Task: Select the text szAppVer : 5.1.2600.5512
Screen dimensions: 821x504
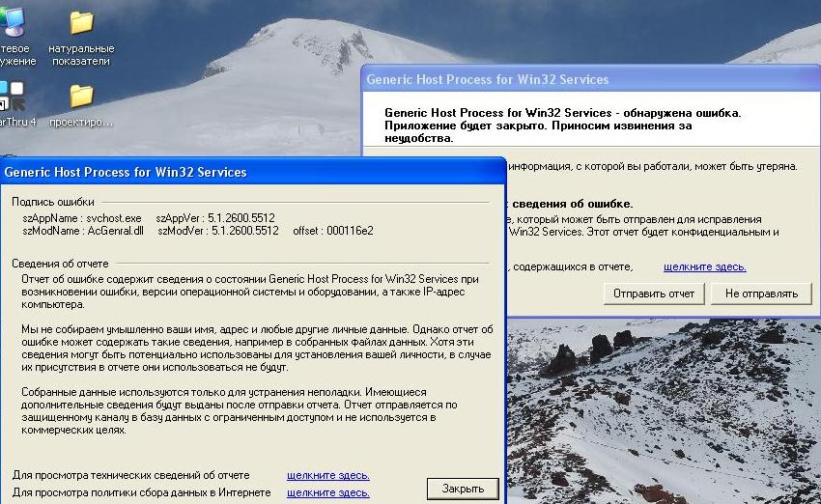Action: point(215,217)
